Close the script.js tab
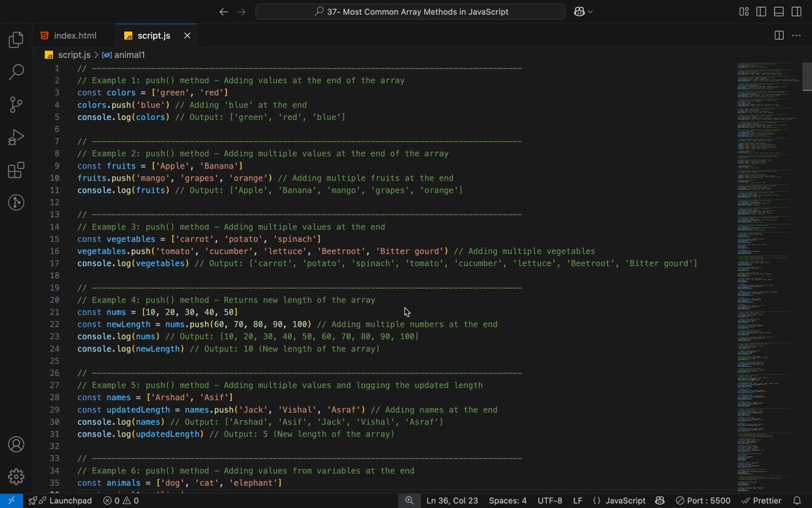 (x=187, y=35)
